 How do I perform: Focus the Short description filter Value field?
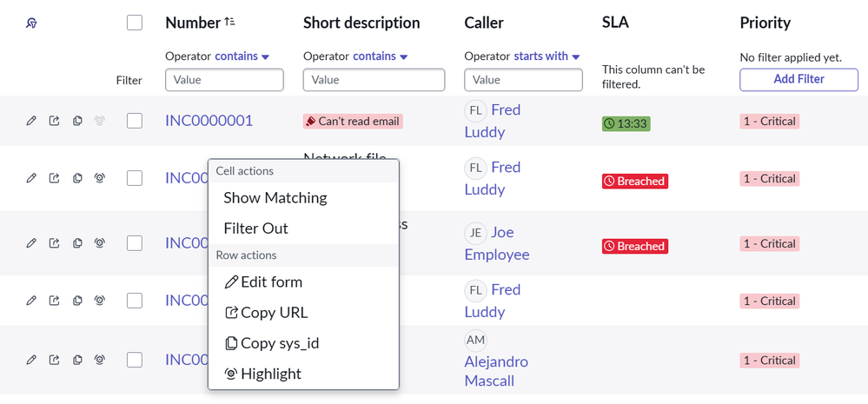point(374,80)
